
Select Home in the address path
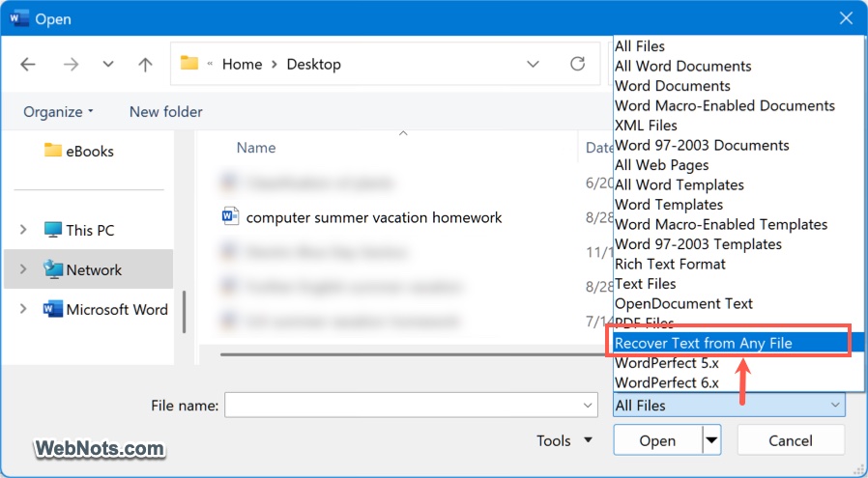coord(242,64)
